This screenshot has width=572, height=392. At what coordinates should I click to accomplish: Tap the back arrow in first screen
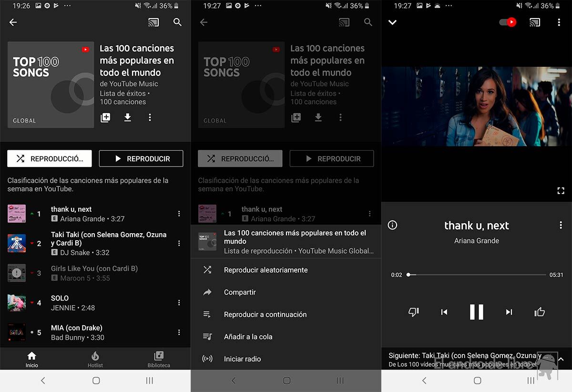[13, 22]
